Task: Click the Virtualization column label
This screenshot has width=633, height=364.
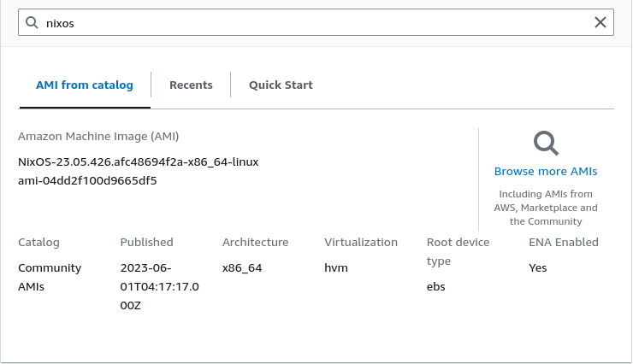Action: coord(361,243)
